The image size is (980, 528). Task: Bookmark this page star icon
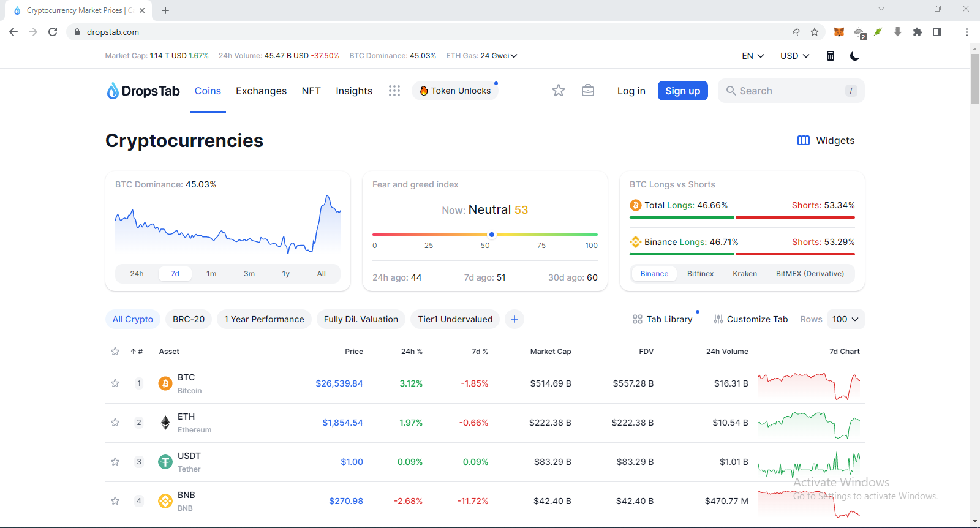click(815, 32)
